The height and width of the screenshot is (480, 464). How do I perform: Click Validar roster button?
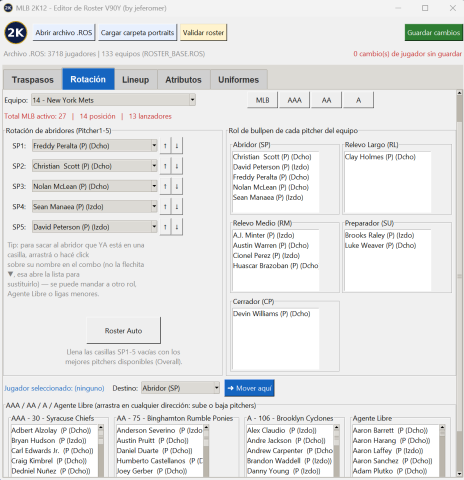tap(203, 32)
